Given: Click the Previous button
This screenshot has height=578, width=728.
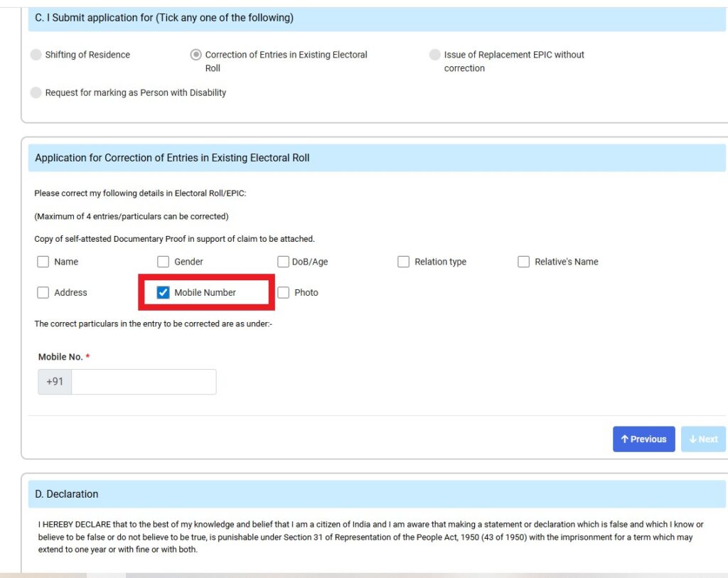Looking at the screenshot, I should (643, 439).
